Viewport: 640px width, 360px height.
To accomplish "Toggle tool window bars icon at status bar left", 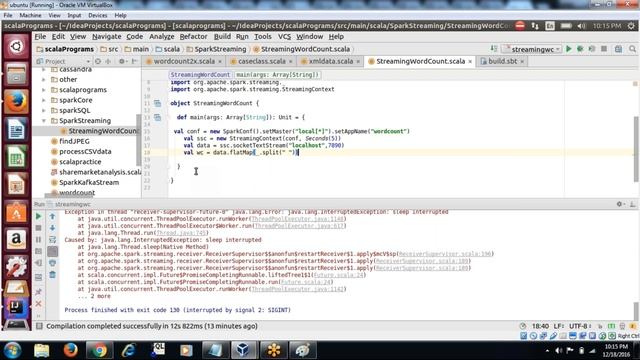I will click(x=39, y=326).
